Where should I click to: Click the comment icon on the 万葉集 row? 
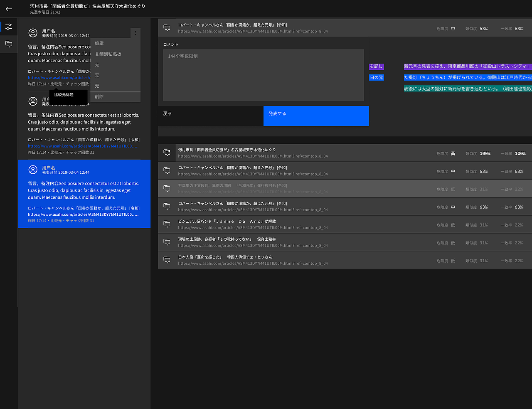point(167,189)
